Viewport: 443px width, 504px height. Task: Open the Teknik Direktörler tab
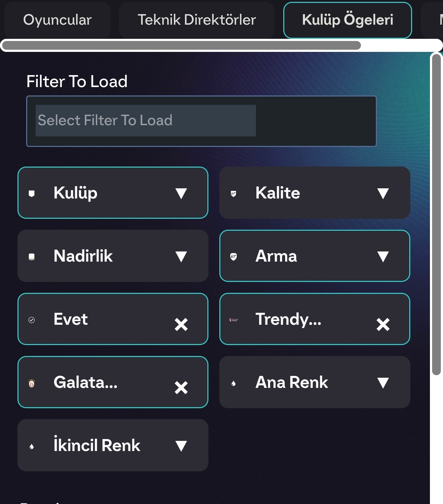point(197,20)
